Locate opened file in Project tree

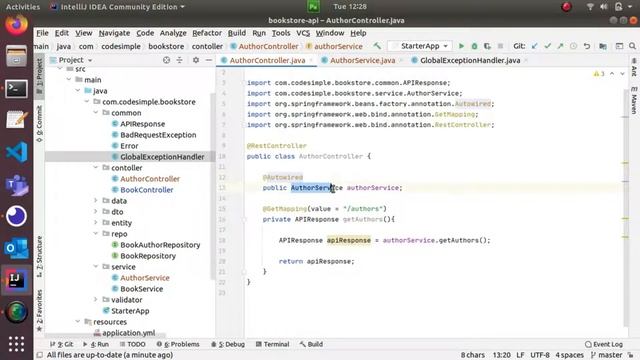click(x=166, y=60)
